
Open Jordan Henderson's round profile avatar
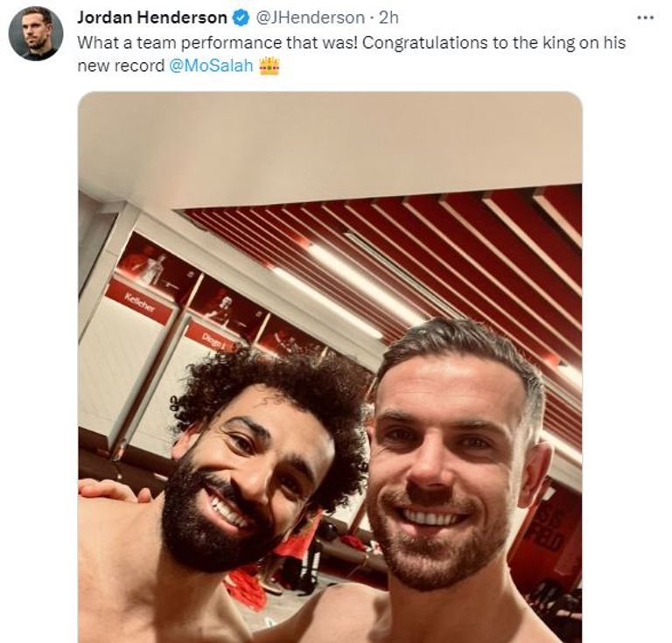pos(36,33)
